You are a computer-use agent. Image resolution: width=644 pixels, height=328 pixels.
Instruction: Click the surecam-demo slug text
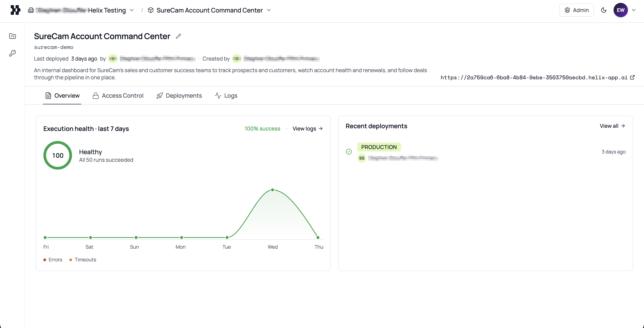coord(53,47)
